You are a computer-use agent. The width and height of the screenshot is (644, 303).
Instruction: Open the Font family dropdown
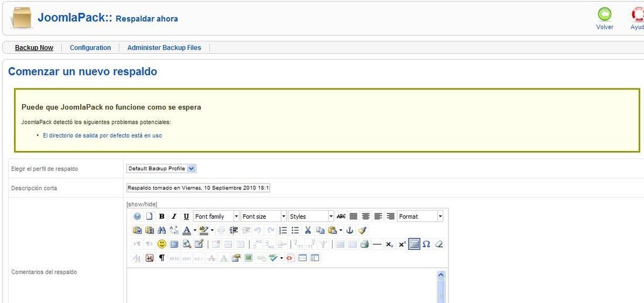[216, 216]
